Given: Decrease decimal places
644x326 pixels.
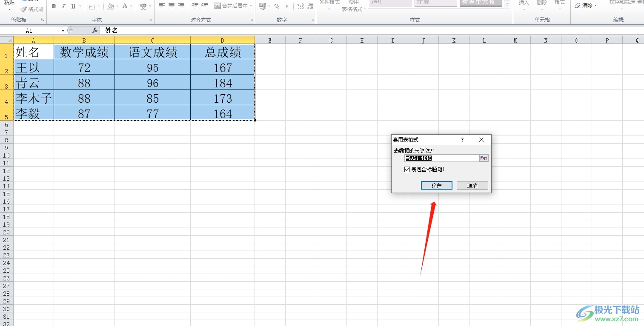Looking at the screenshot, I should click(x=310, y=6).
